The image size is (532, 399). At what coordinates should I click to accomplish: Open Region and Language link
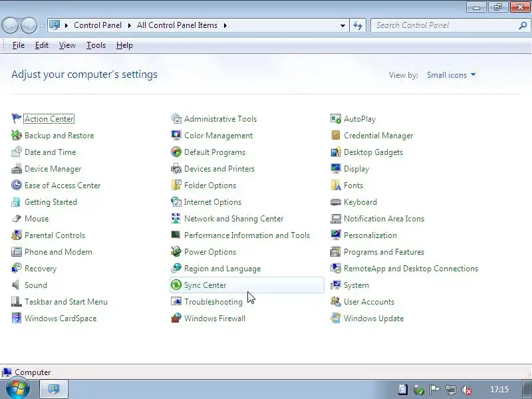tap(223, 269)
